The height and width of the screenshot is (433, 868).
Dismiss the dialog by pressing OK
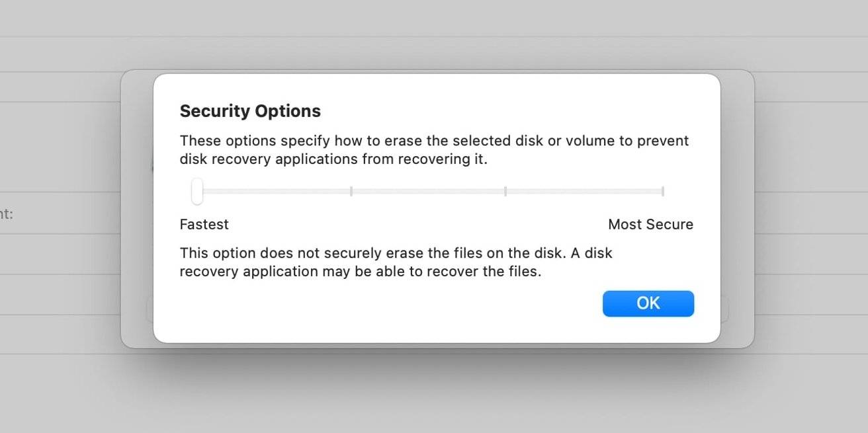pyautogui.click(x=648, y=303)
